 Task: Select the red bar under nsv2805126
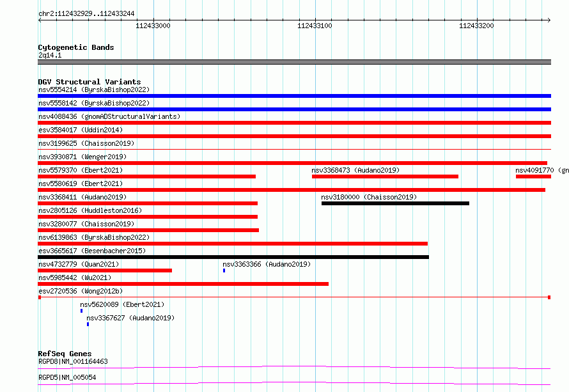[x=148, y=217]
